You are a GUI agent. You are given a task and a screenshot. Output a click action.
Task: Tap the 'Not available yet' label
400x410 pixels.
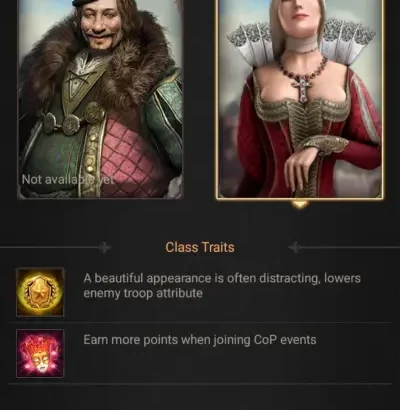pyautogui.click(x=68, y=180)
